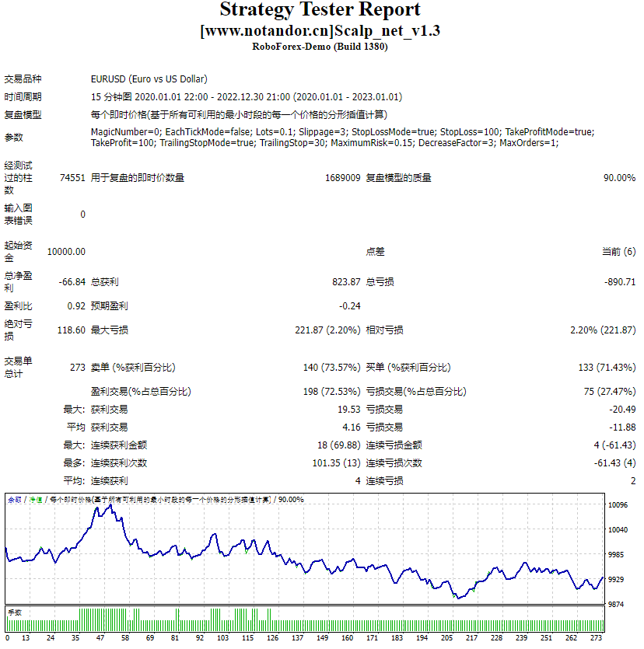Select short positions 140 (73.57%)

[x=332, y=368]
